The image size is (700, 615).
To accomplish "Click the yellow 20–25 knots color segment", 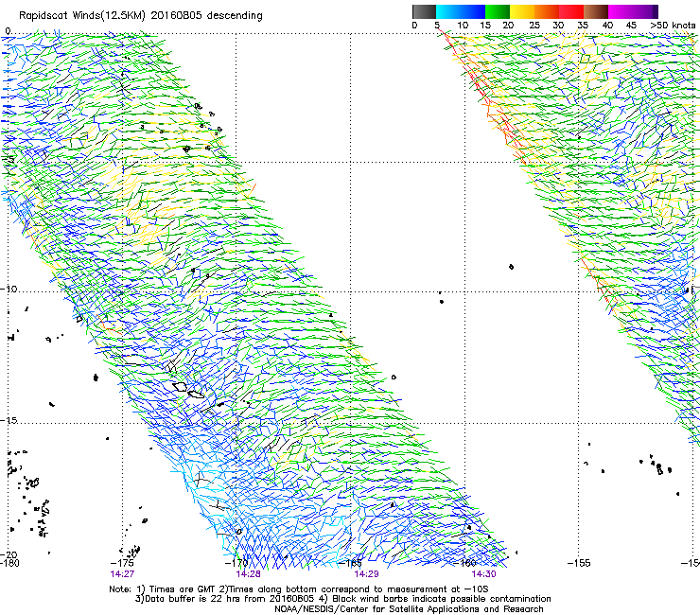I will (522, 11).
